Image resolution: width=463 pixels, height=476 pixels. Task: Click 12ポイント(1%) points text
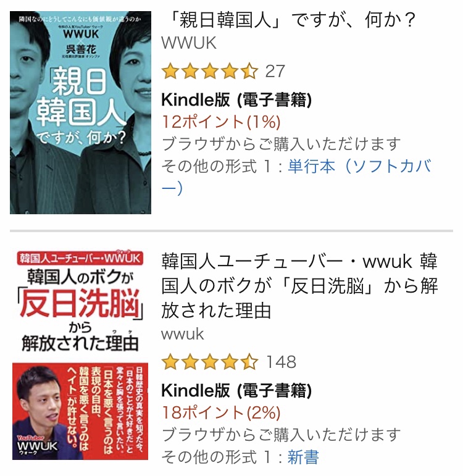221,122
